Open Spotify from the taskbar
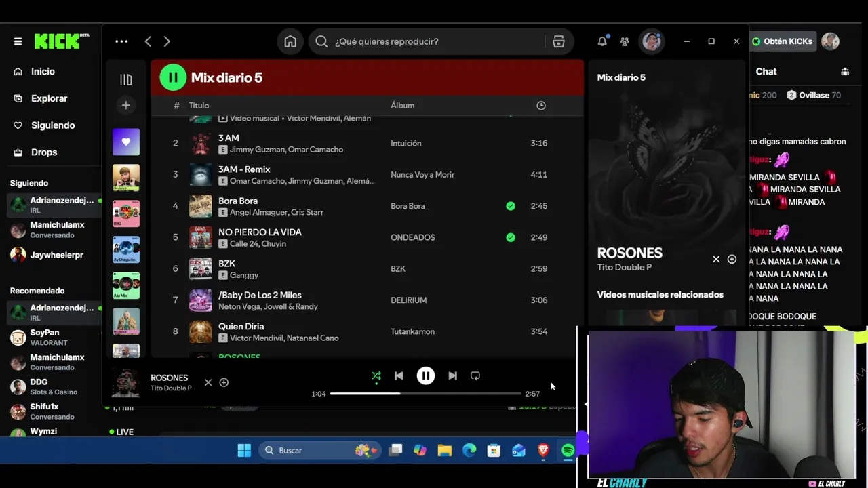The height and width of the screenshot is (488, 868). (x=568, y=450)
